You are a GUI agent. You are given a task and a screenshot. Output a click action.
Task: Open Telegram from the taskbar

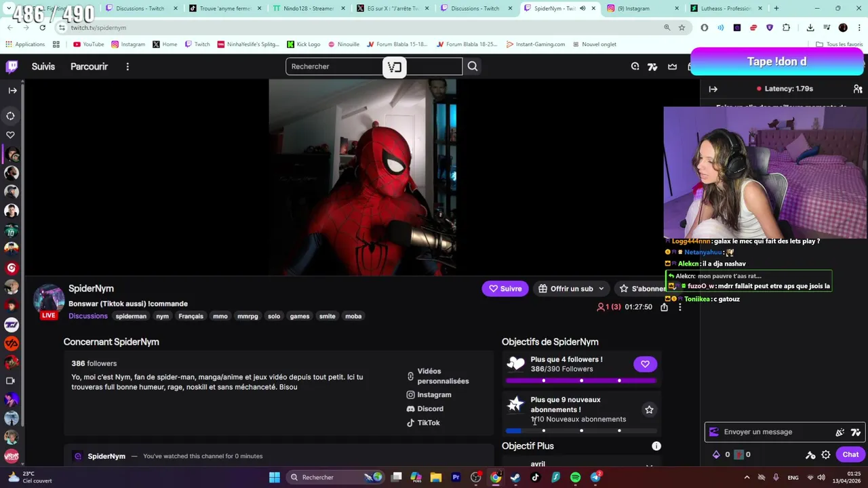coord(595,477)
